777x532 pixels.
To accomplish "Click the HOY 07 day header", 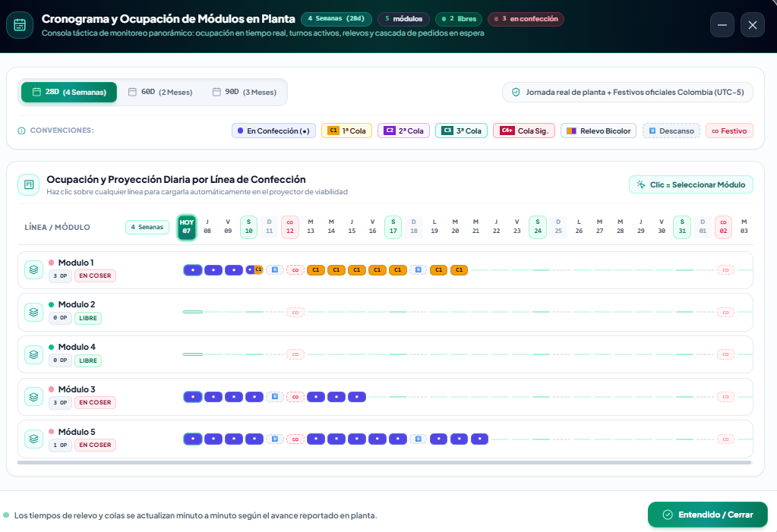I will click(187, 227).
